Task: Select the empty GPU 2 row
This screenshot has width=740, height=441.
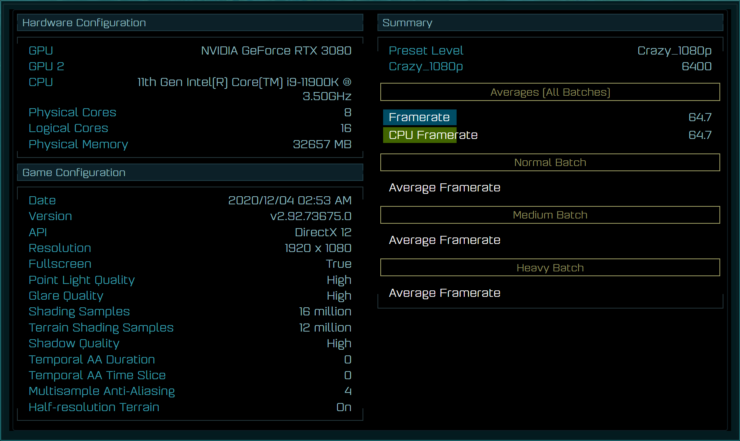Action: (x=190, y=66)
